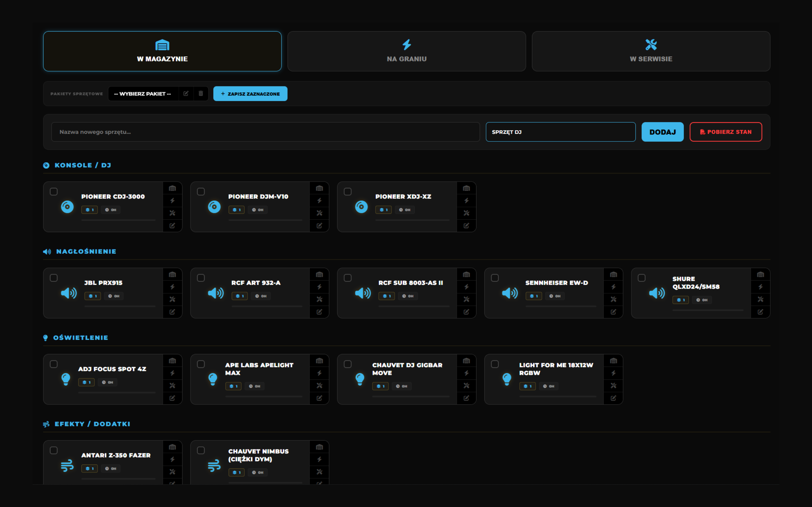812x507 pixels.
Task: Tick the Chauvet DJ Gigbar Move checkbox
Action: pyautogui.click(x=348, y=364)
